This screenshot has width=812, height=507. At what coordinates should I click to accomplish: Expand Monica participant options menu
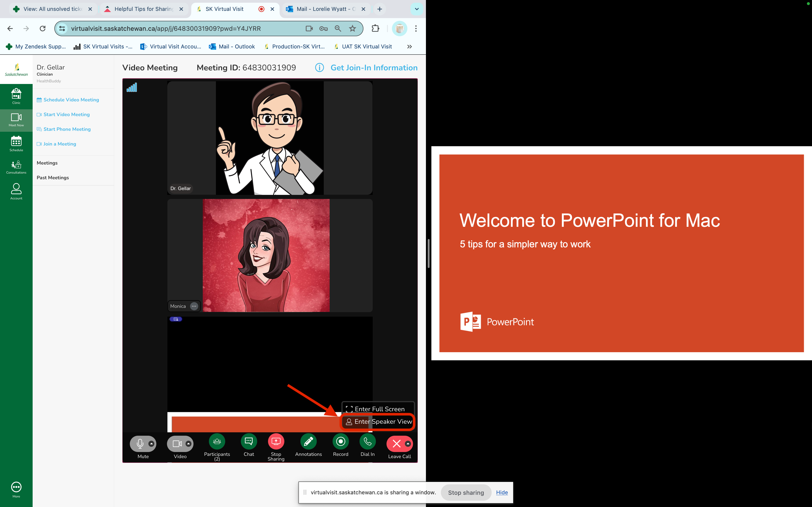[194, 306]
